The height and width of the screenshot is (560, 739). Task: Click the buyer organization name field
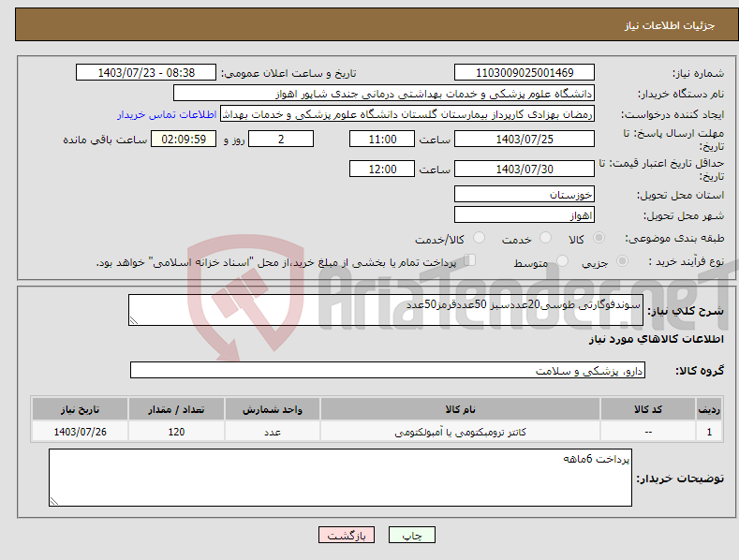click(x=384, y=94)
